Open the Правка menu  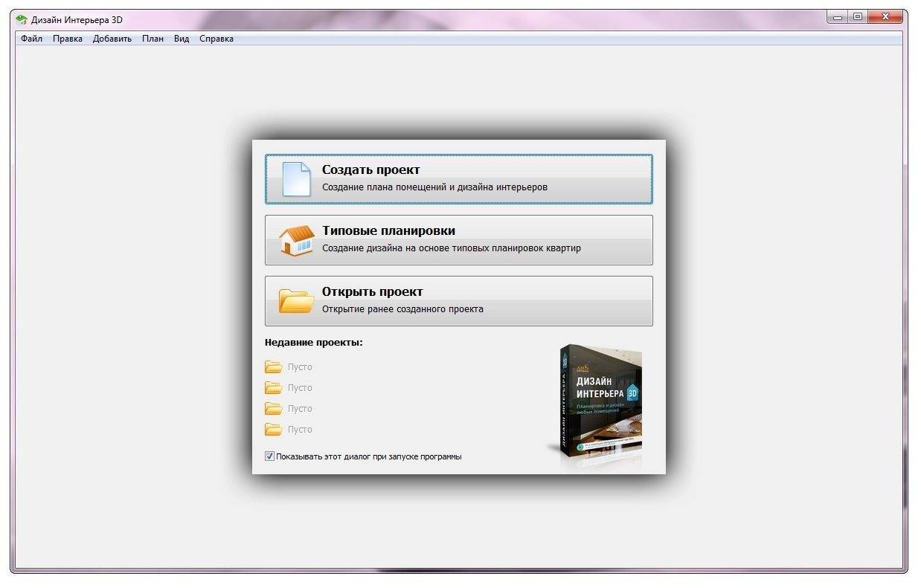coord(68,39)
